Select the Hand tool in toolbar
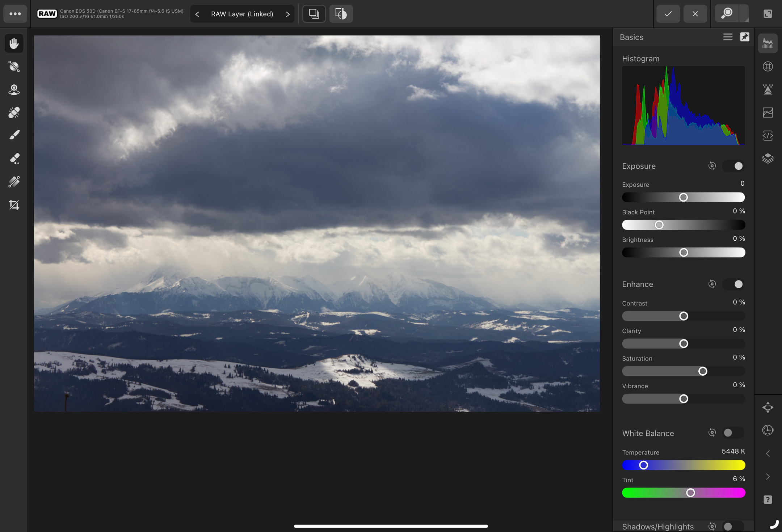 coord(14,43)
